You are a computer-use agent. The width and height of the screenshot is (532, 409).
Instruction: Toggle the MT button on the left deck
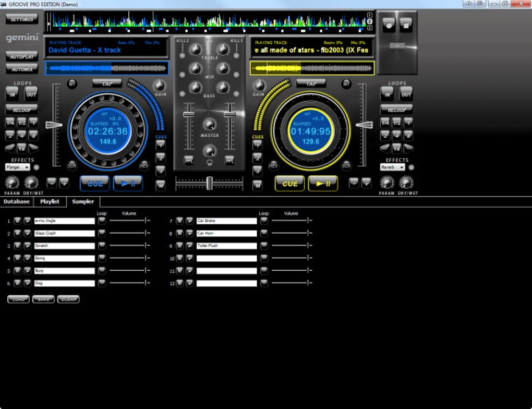(x=72, y=84)
